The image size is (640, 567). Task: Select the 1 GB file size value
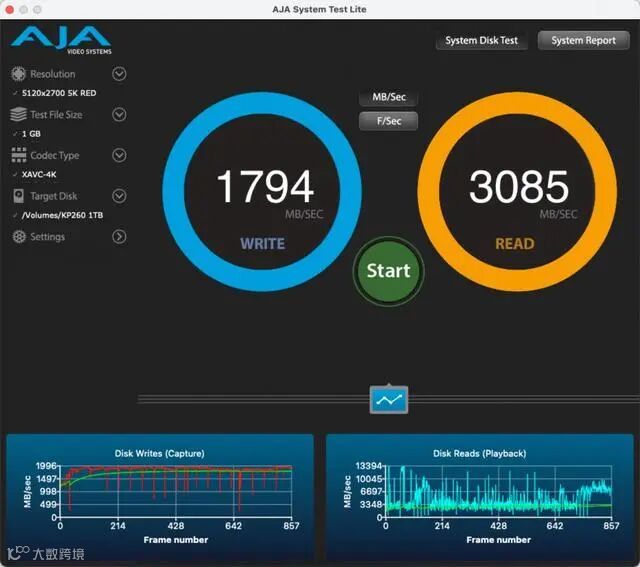coord(31,134)
